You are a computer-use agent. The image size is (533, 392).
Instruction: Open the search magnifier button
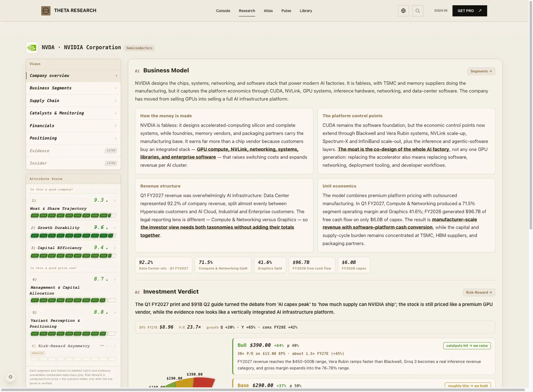coord(417,11)
